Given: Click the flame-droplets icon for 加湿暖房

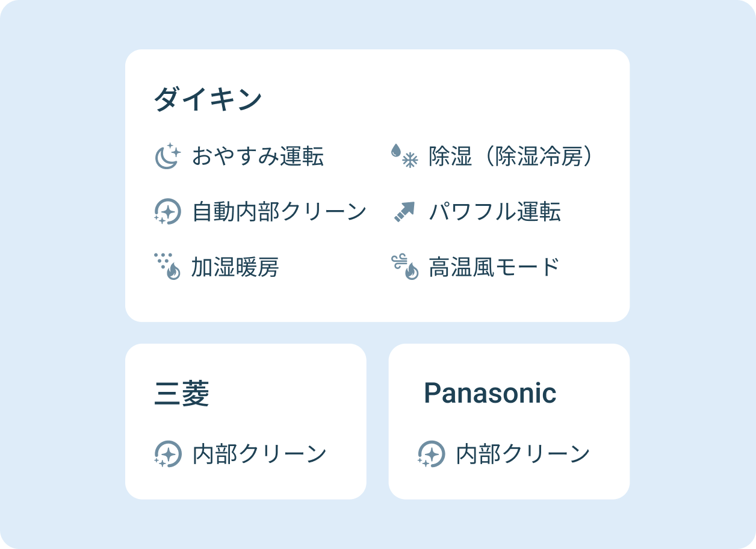Looking at the screenshot, I should (x=167, y=267).
